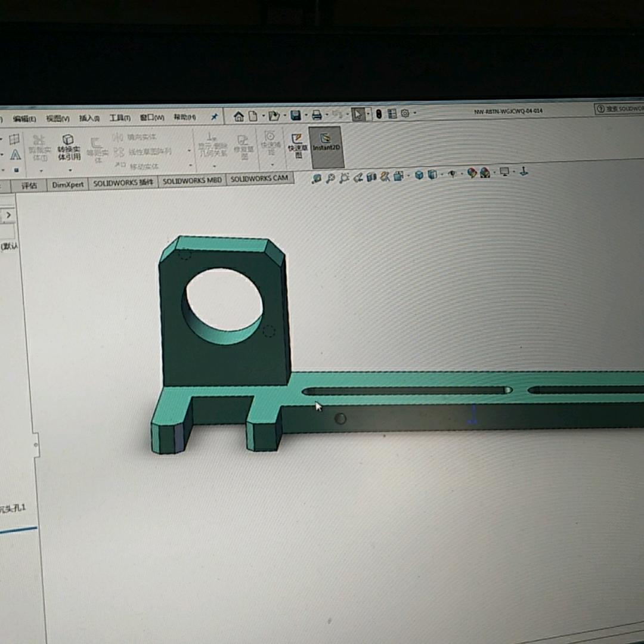This screenshot has width=644, height=644.
Task: Open the 工具 (Tools) menu
Action: point(120,118)
